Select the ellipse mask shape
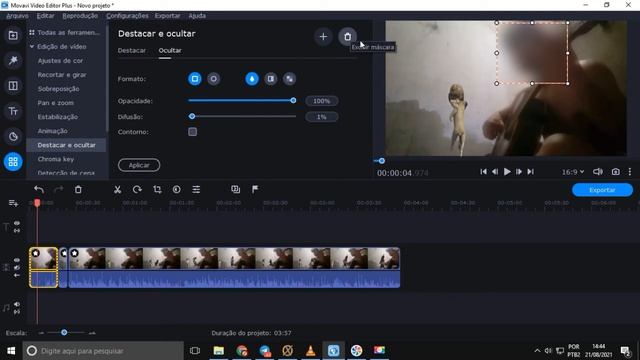Viewport: 640px width, 360px height. click(x=213, y=79)
